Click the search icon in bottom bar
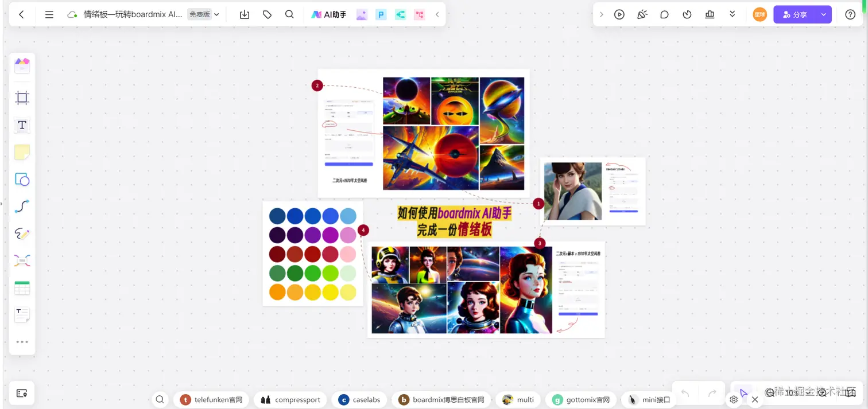 160,400
